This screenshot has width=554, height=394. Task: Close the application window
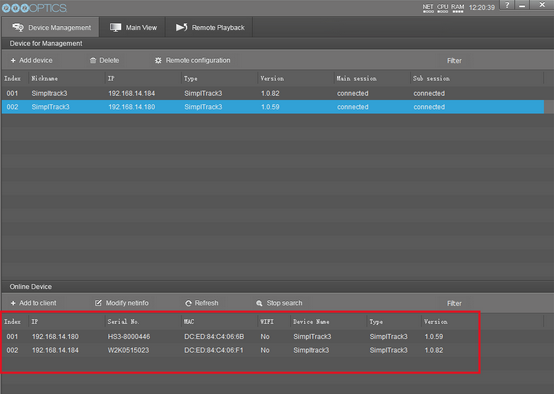(542, 5)
